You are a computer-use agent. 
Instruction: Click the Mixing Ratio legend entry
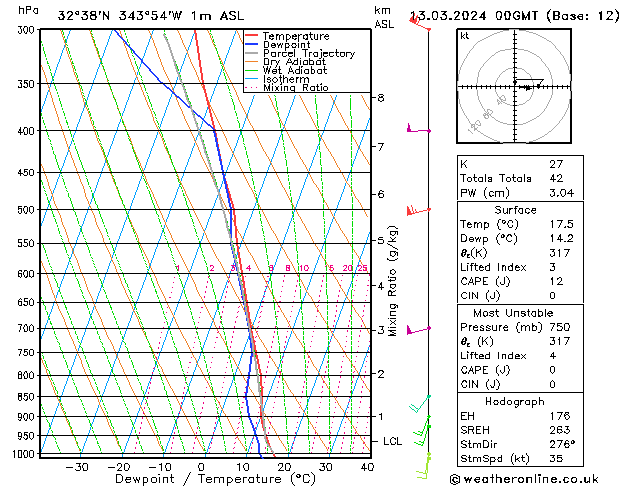[296, 88]
